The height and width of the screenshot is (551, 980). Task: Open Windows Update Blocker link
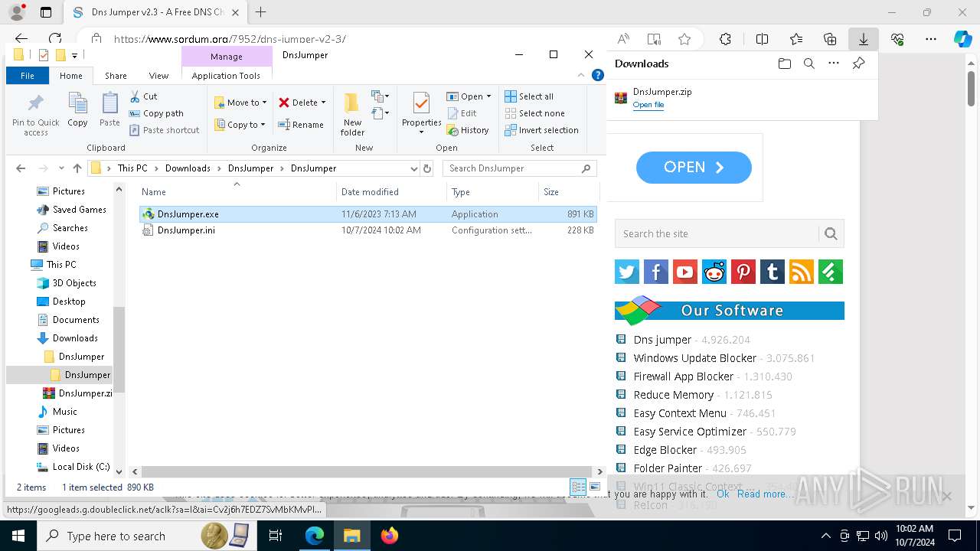tap(694, 358)
